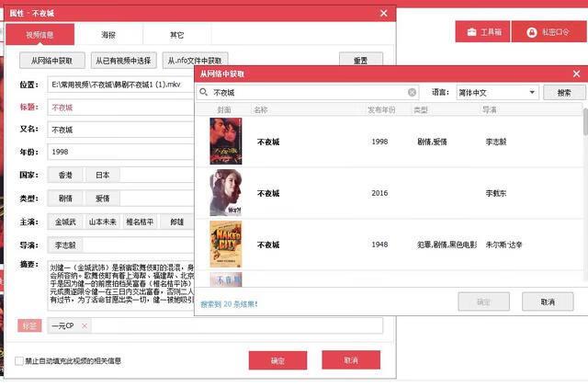Screen dimensions: 588x387
Task: Switch to the 其它 tab
Action: [x=176, y=35]
